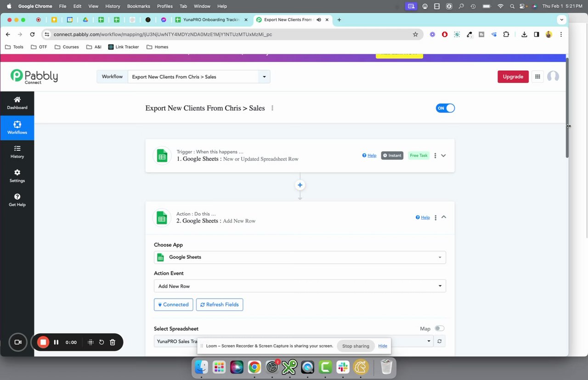Open the Chrome downloads icon
Image resolution: width=588 pixels, height=380 pixels.
point(524,34)
